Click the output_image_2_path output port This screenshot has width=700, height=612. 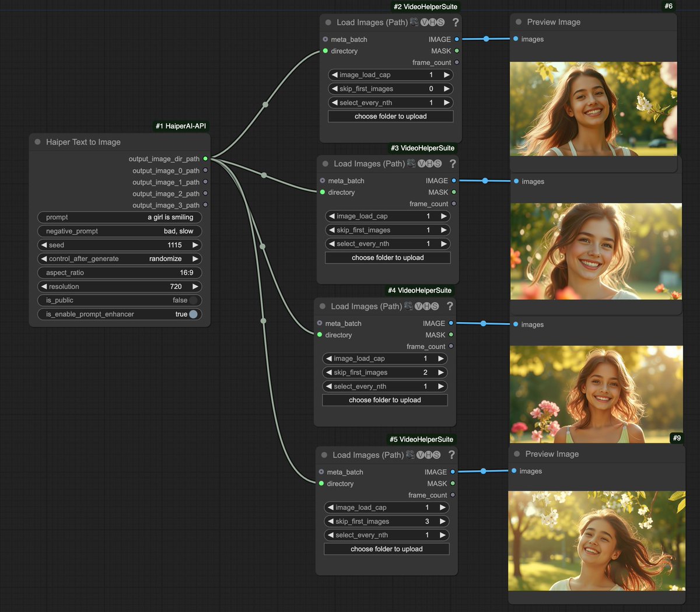(205, 194)
